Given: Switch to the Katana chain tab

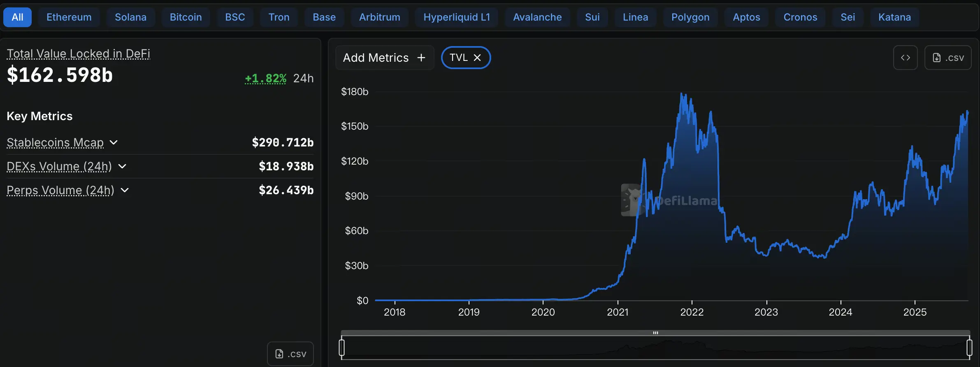Looking at the screenshot, I should click(x=894, y=17).
